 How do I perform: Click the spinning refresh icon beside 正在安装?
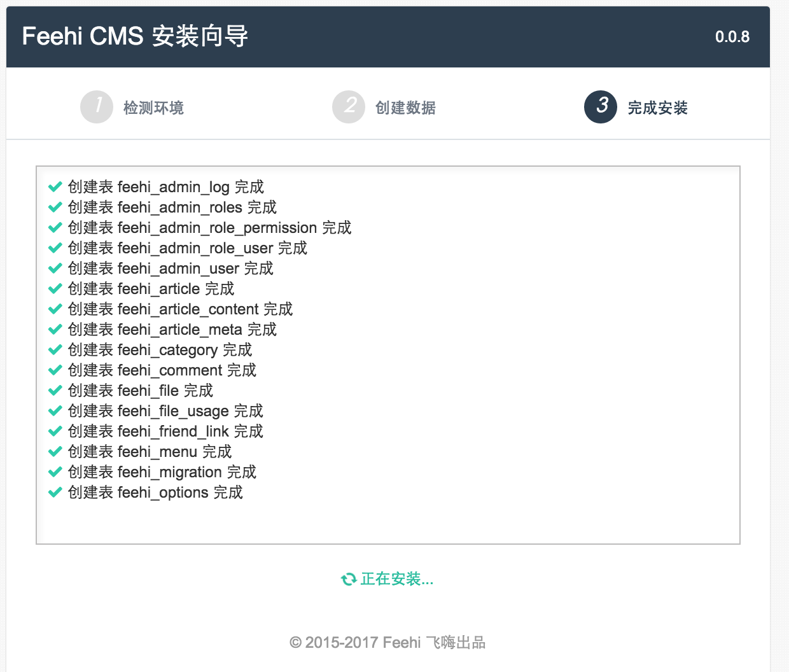click(x=349, y=579)
